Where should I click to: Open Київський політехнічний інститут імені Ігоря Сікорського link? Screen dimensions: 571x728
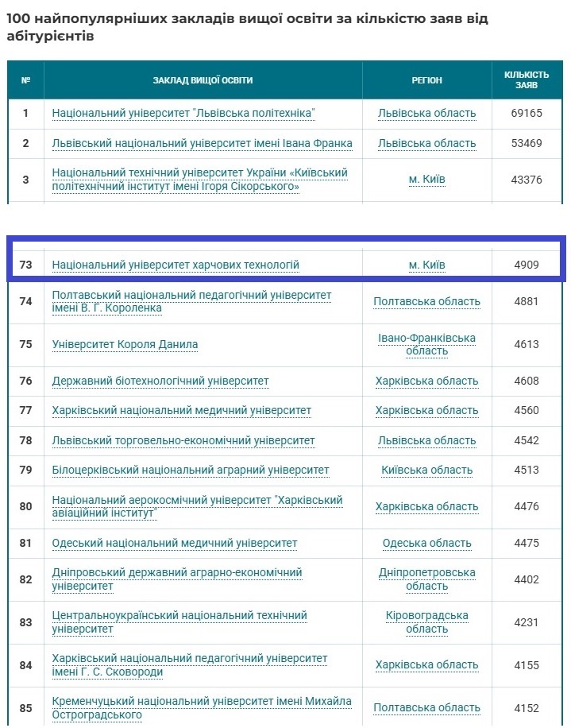click(200, 180)
